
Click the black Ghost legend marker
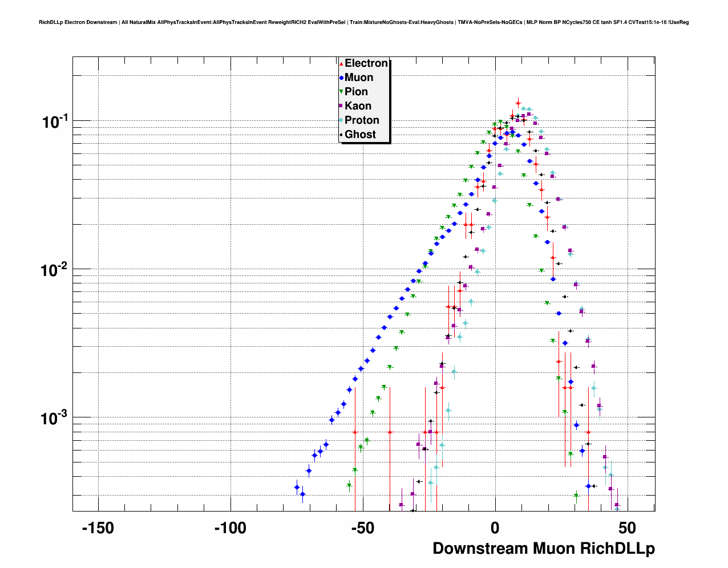341,135
